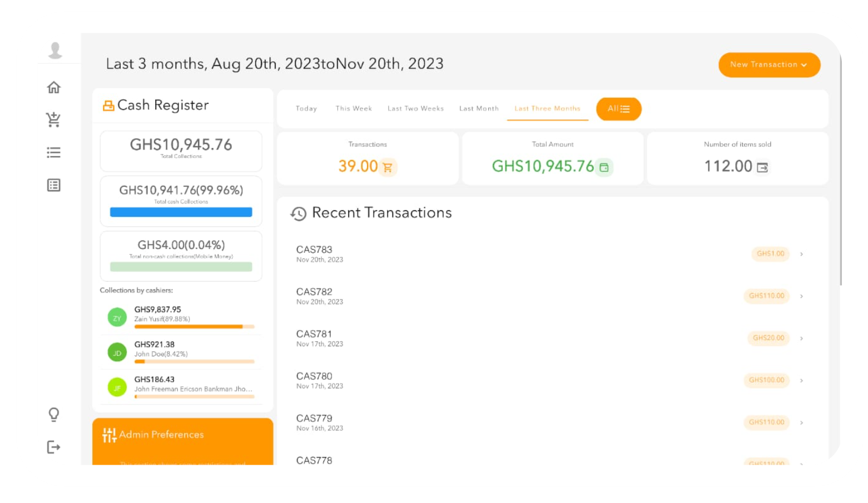Select the Last Two Weeks tab
The width and height of the screenshot is (868, 503).
pyautogui.click(x=415, y=109)
